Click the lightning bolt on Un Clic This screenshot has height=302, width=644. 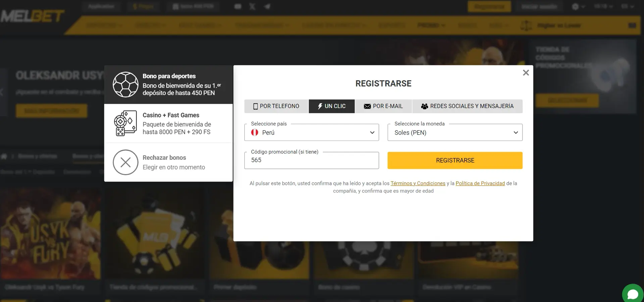[320, 106]
